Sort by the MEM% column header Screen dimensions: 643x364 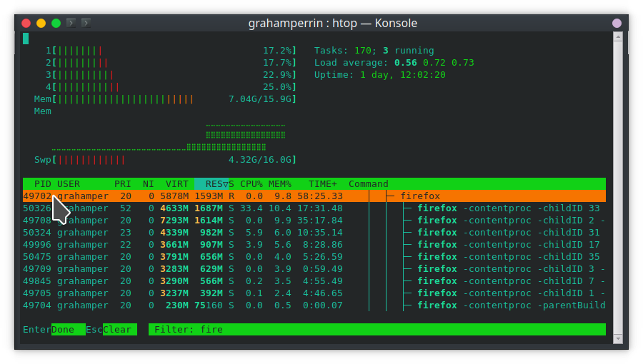280,184
